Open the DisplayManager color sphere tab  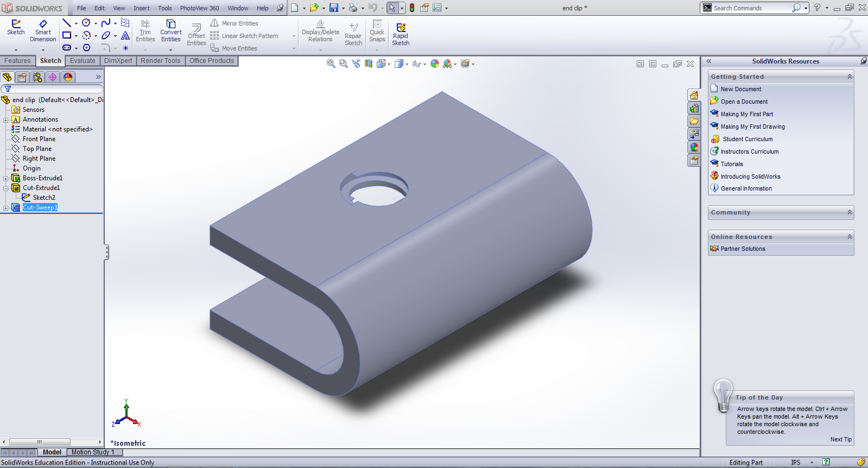click(68, 77)
